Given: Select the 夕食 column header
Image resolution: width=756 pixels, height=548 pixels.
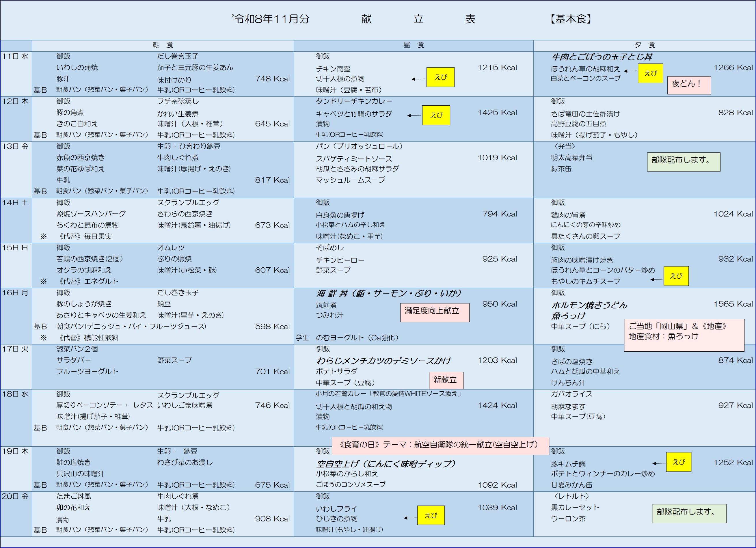Looking at the screenshot, I should (645, 45).
